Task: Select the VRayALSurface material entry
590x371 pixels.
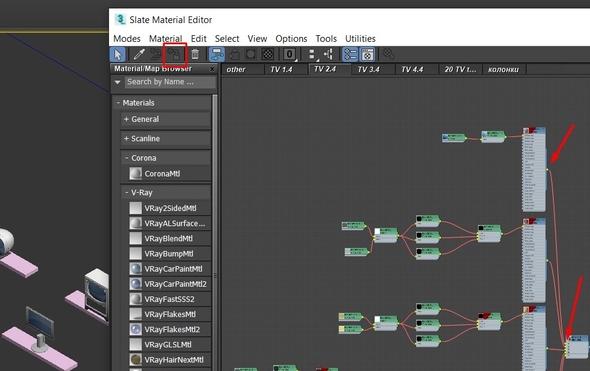Action: click(x=169, y=223)
